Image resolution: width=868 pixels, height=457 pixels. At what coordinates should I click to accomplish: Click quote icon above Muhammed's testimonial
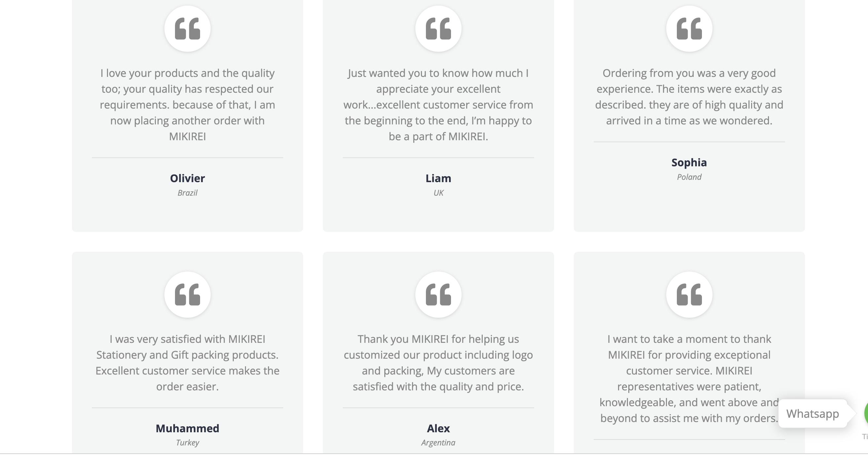[187, 295]
